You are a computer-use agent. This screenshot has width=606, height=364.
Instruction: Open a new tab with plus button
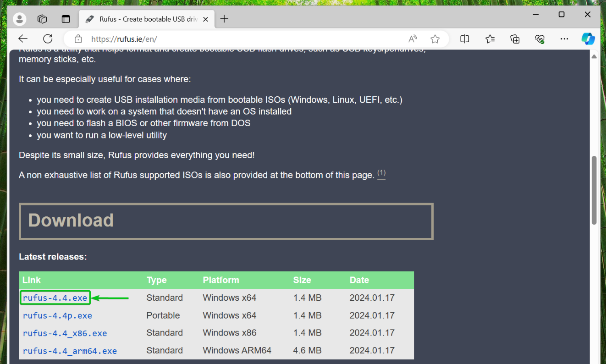(x=224, y=19)
